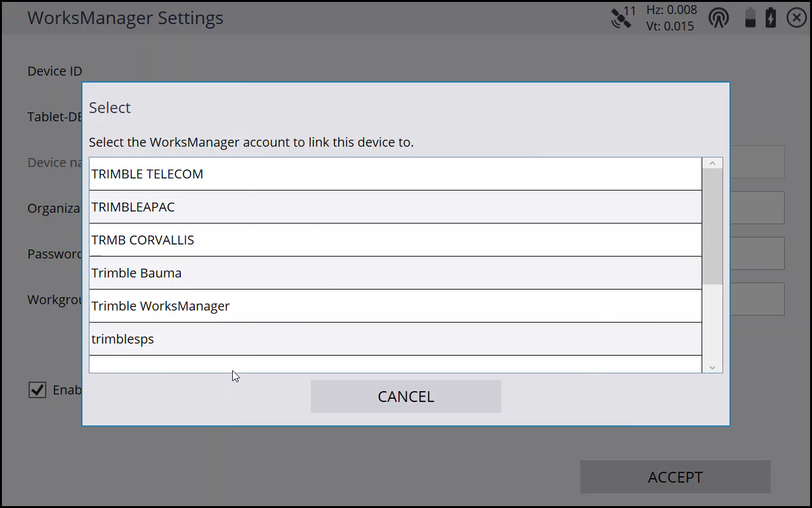Tap the radio broadcast antenna icon

(x=719, y=18)
